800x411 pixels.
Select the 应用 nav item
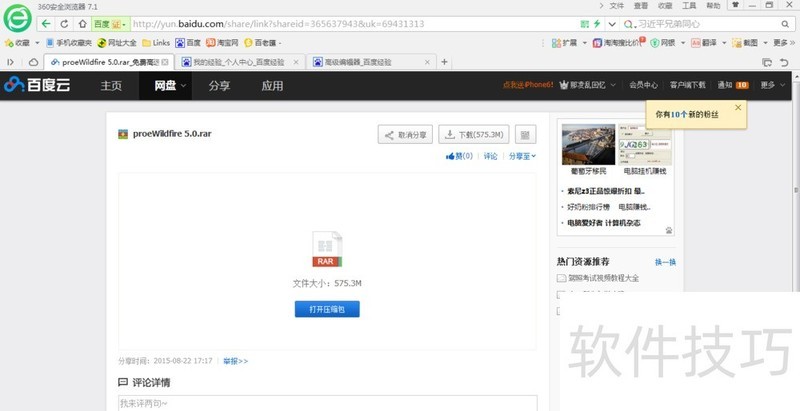click(272, 86)
